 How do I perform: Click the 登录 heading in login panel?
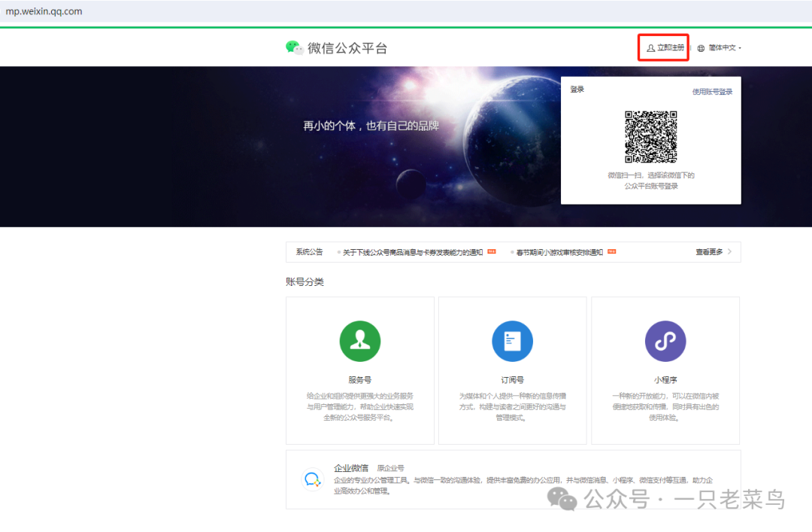click(577, 90)
